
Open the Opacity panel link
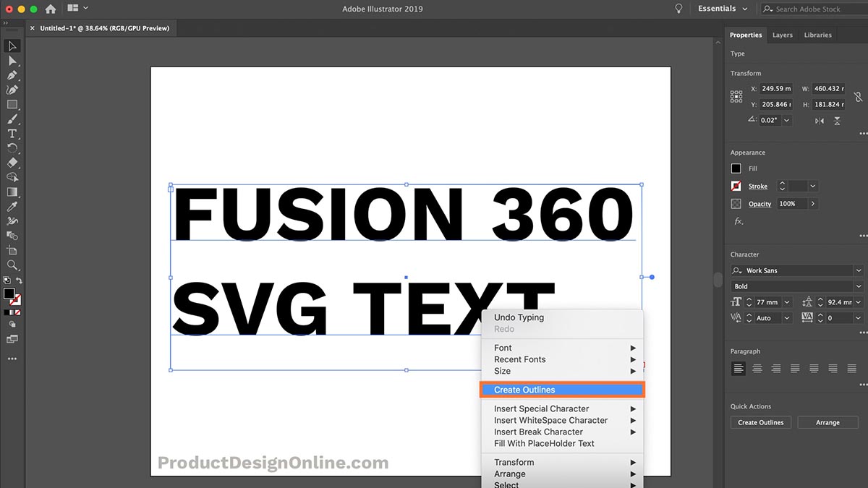[760, 204]
